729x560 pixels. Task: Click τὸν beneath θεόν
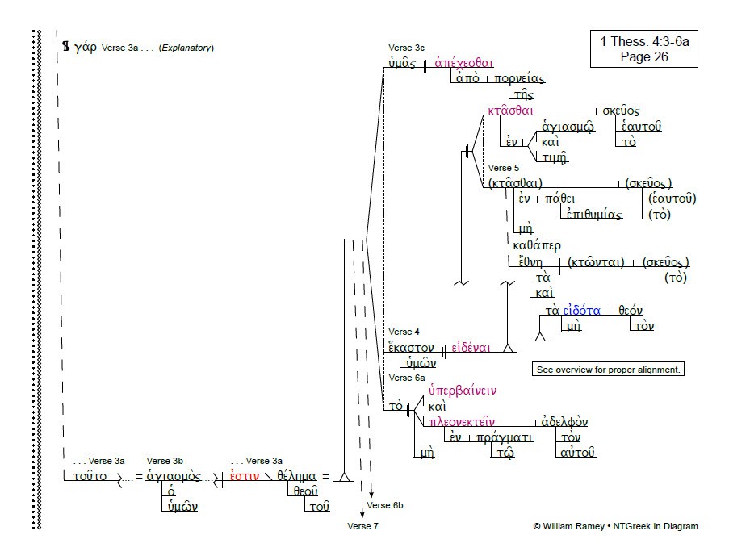[644, 326]
